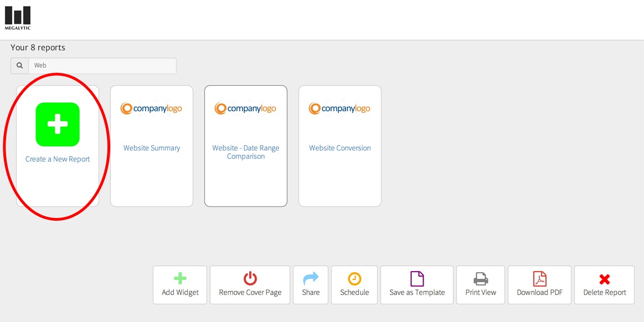644x322 pixels.
Task: Click the green plus to create a report
Action: [57, 125]
